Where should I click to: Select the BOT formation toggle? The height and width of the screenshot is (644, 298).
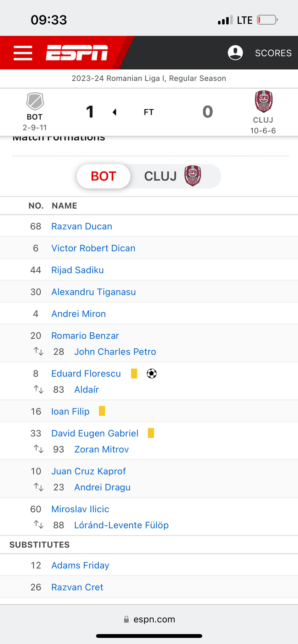point(103,176)
